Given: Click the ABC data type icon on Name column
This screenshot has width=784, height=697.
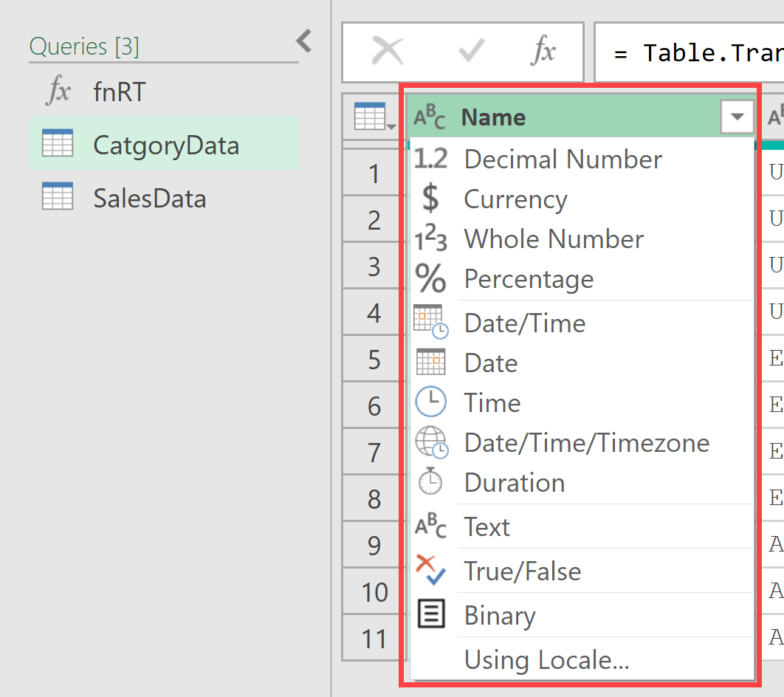Looking at the screenshot, I should pos(430,117).
